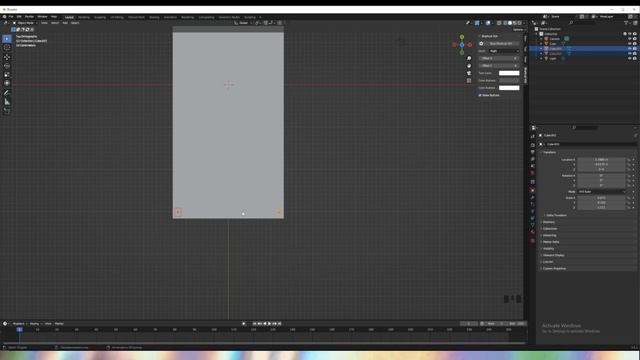The image size is (640, 360).
Task: Open the Object properties tab icon
Action: pos(533,190)
